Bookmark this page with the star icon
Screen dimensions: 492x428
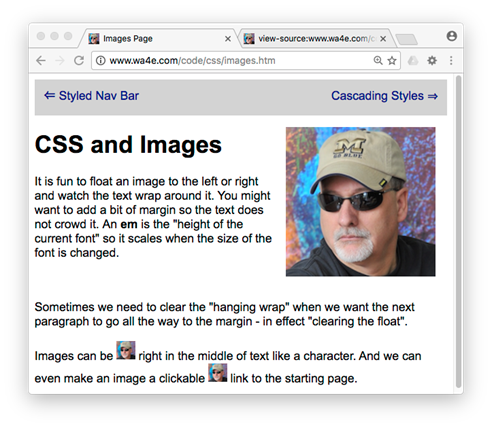click(392, 61)
